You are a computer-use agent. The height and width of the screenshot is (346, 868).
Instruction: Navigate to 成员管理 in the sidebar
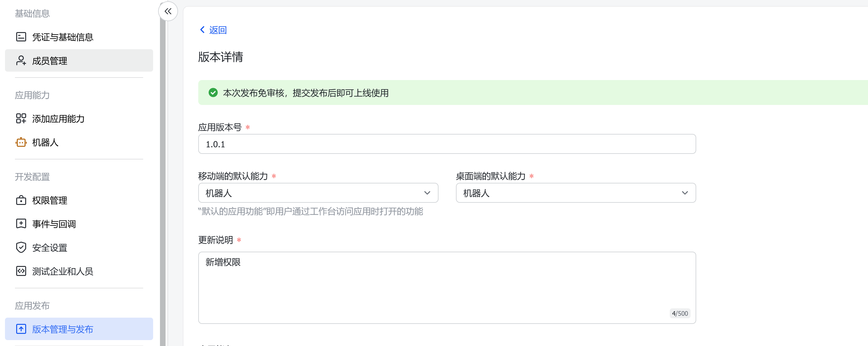[x=49, y=61]
